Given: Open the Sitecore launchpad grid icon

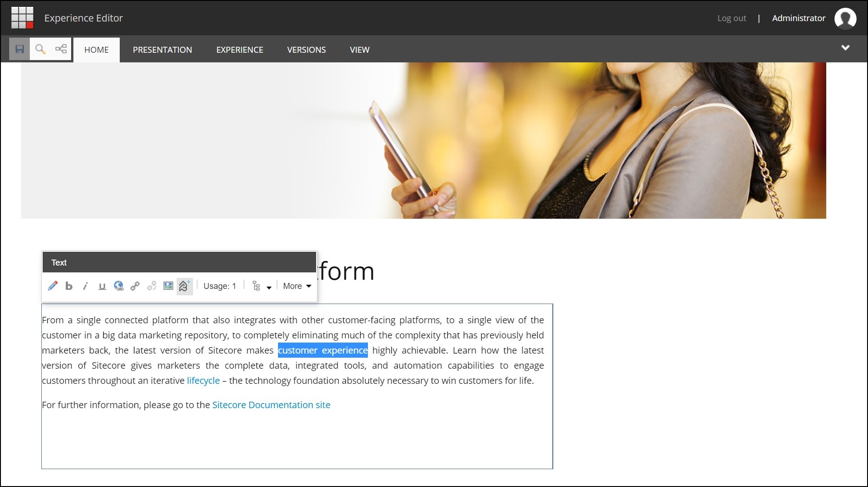Looking at the screenshot, I should (x=22, y=18).
